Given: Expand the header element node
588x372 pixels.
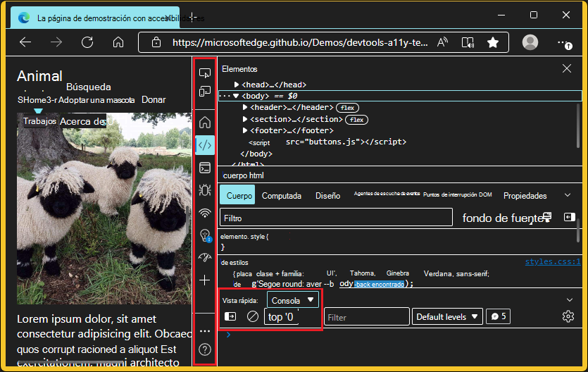Looking at the screenshot, I should pyautogui.click(x=245, y=107).
